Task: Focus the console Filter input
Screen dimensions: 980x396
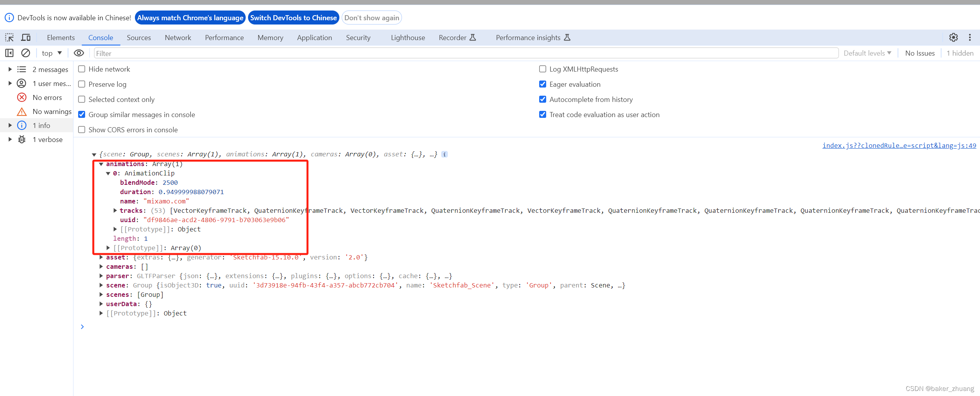Action: click(x=466, y=53)
